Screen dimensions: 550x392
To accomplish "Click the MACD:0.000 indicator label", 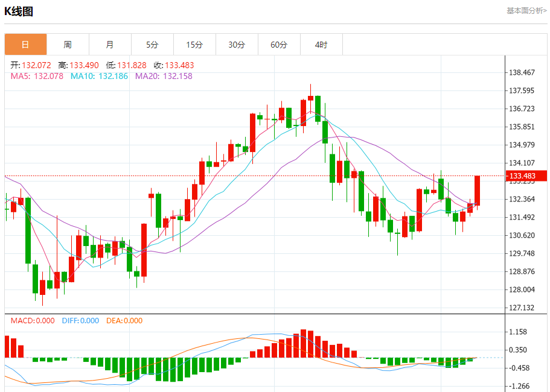I will point(33,321).
